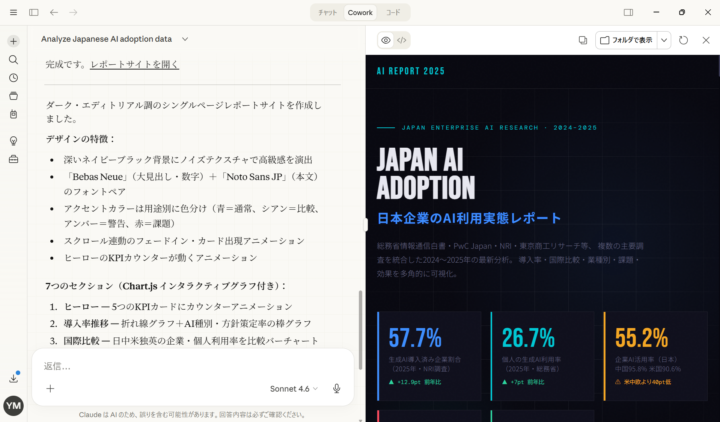Viewport: 720px width, 422px height.
Task: Open the レポートサイトを開く link
Action: click(135, 64)
